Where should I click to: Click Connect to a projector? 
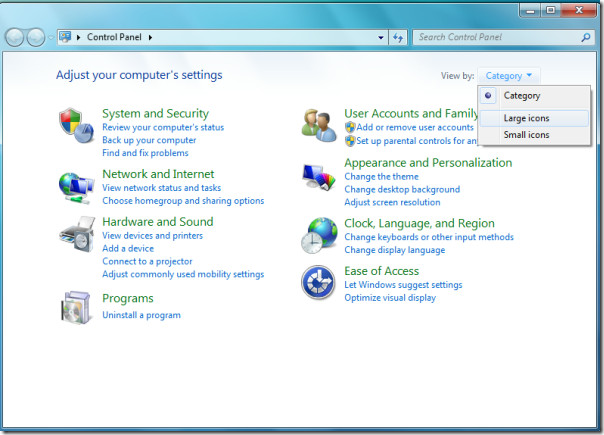(147, 261)
